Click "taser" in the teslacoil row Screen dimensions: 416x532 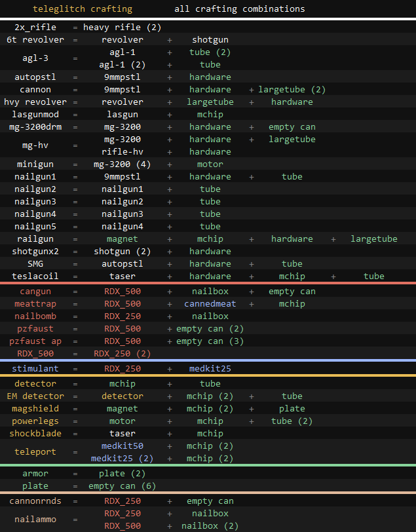pyautogui.click(x=122, y=276)
